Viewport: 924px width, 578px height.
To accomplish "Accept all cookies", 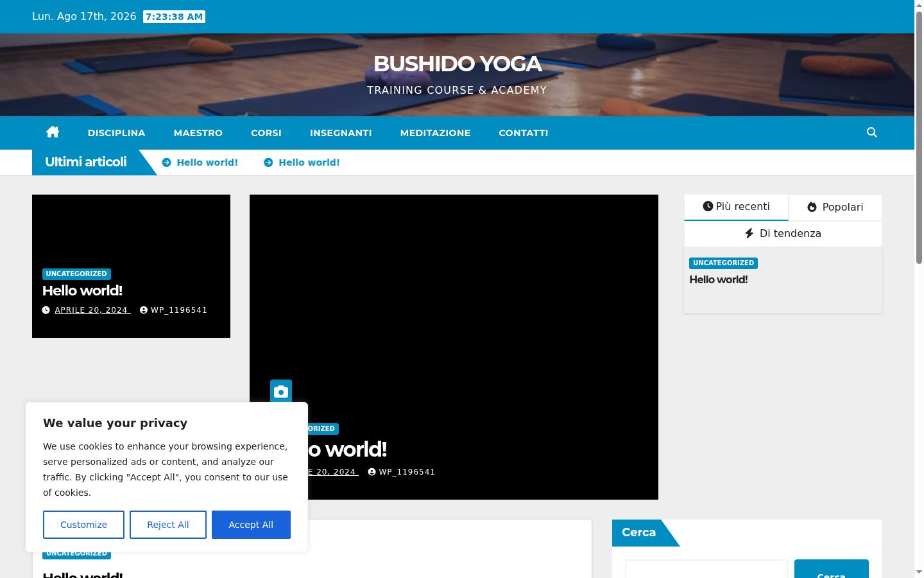I will click(x=251, y=525).
